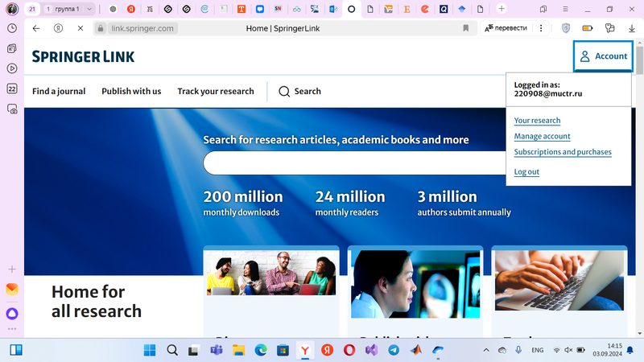Open the Account menu button
The height and width of the screenshot is (362, 644).
(x=603, y=56)
